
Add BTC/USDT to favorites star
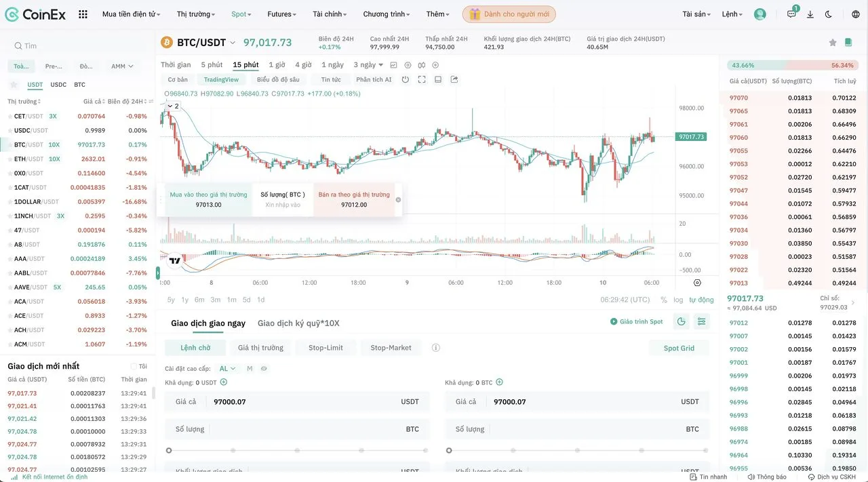coord(833,43)
